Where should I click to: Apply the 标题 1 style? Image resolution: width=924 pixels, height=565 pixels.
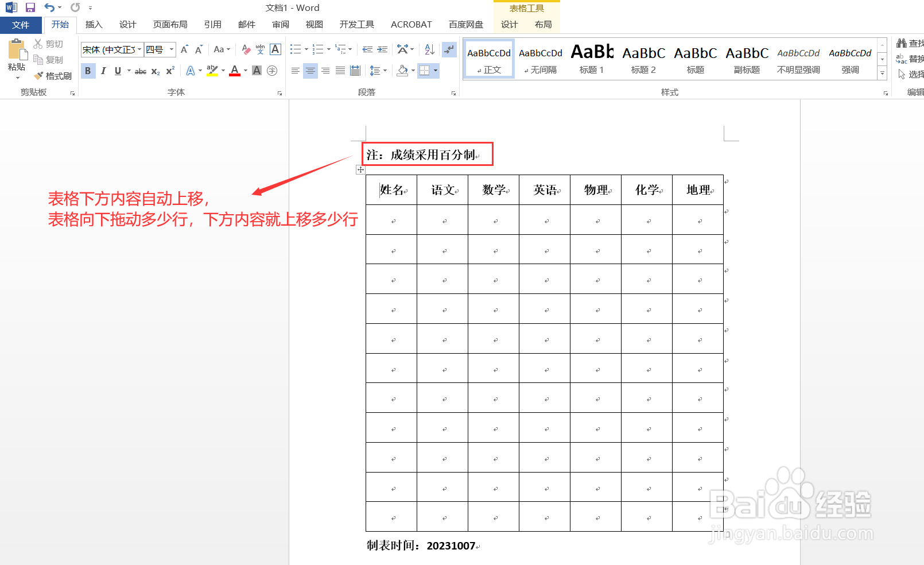(x=592, y=59)
